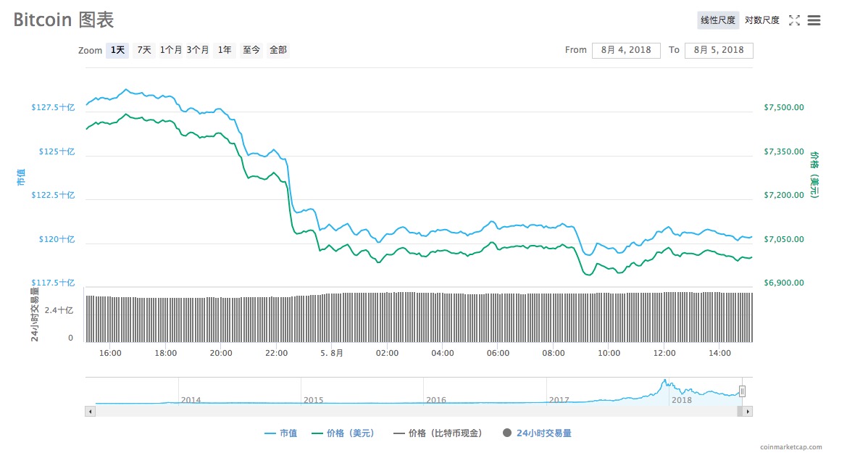This screenshot has width=868, height=466.
Task: Click the 市值 left axis title
Action: click(x=21, y=177)
